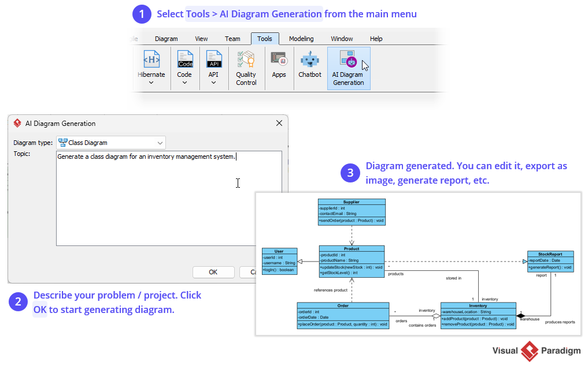Click the class diagram icon in Diagram type field
The width and height of the screenshot is (588, 369).
coord(62,142)
